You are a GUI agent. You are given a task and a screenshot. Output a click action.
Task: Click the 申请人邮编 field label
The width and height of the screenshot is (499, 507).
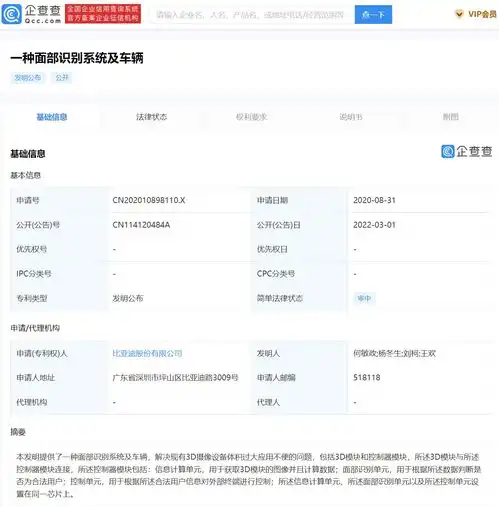276,378
